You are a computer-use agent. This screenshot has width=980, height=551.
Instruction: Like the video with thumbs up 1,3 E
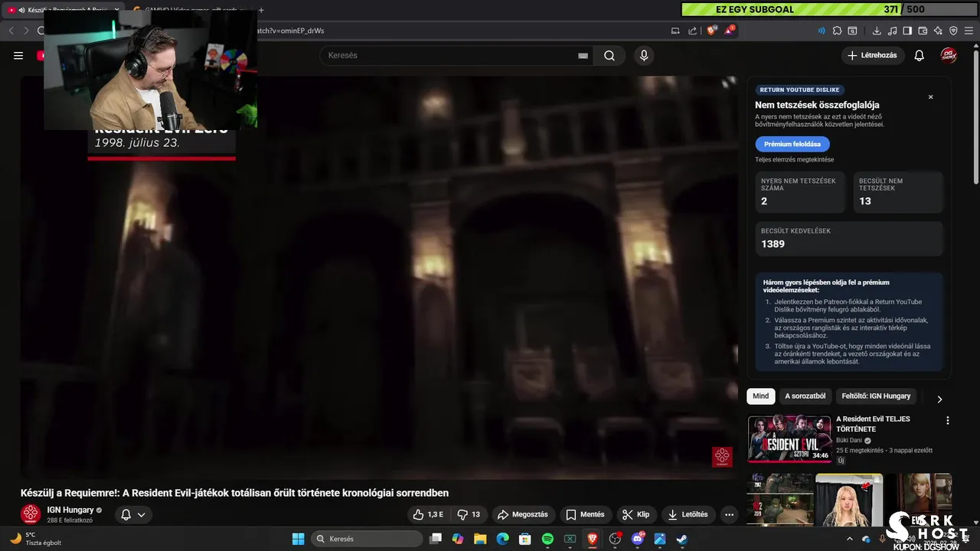(x=429, y=514)
